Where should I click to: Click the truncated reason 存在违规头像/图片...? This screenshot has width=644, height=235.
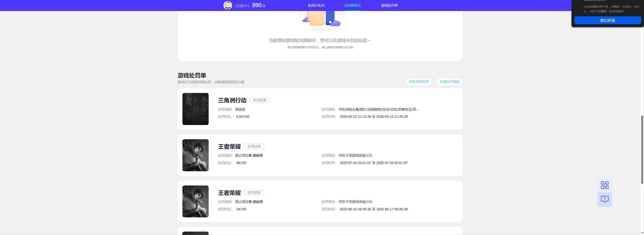379,109
